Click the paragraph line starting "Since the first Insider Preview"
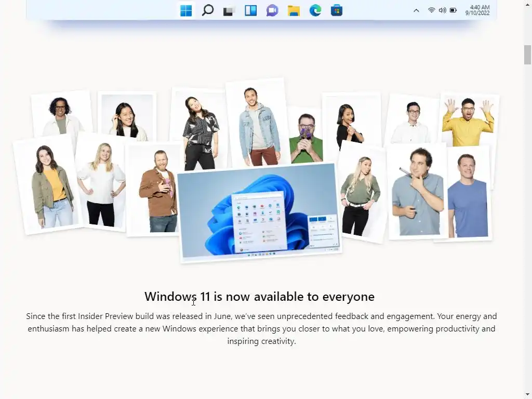Screen dimensions: 532x399 click(262, 316)
